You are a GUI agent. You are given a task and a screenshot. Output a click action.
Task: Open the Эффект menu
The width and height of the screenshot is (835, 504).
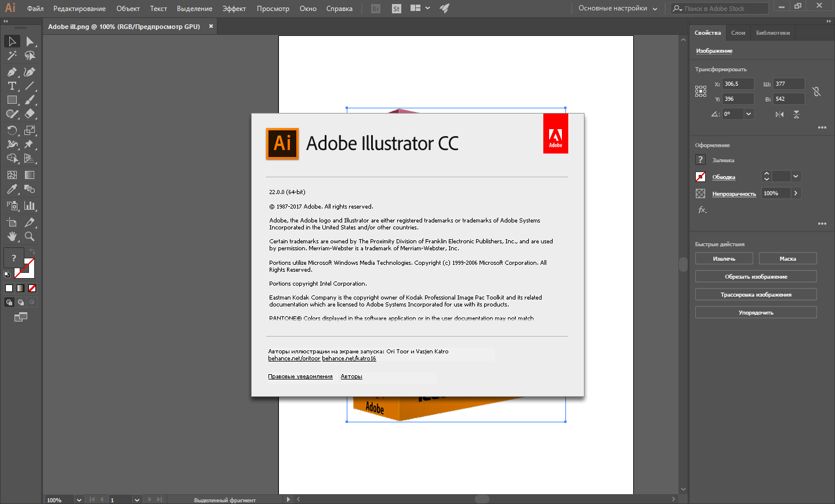pyautogui.click(x=234, y=9)
